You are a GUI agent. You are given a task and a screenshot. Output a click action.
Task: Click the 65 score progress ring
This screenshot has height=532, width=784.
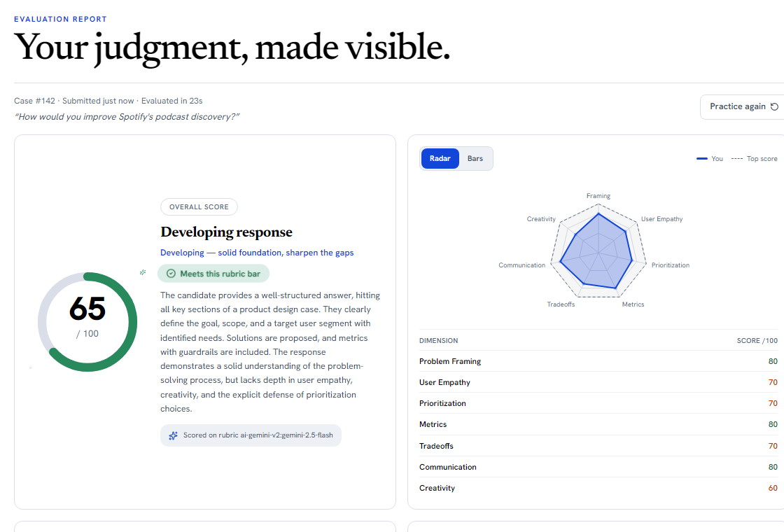[x=87, y=322]
